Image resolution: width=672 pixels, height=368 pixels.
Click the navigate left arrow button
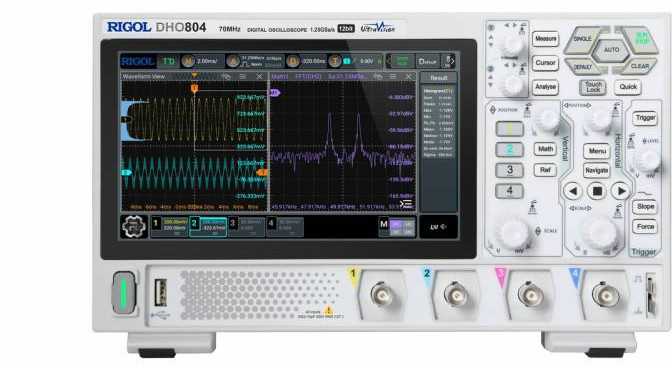click(573, 191)
